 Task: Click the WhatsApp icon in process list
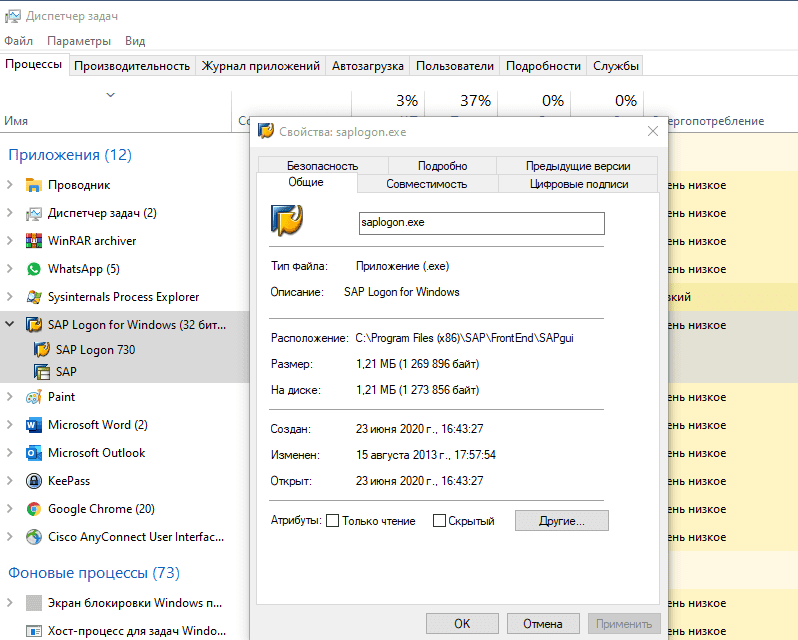click(x=34, y=269)
